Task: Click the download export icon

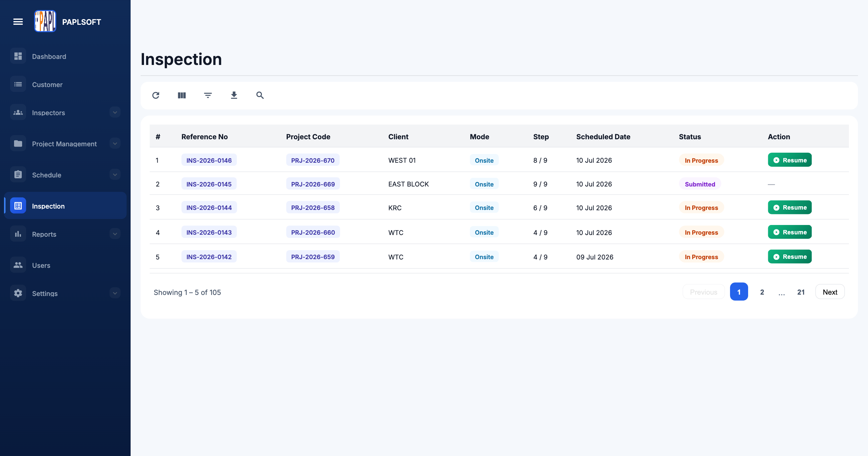Action: tap(234, 95)
